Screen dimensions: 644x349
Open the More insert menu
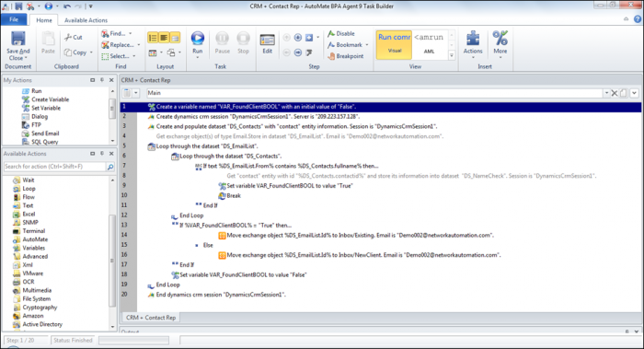tap(500, 44)
